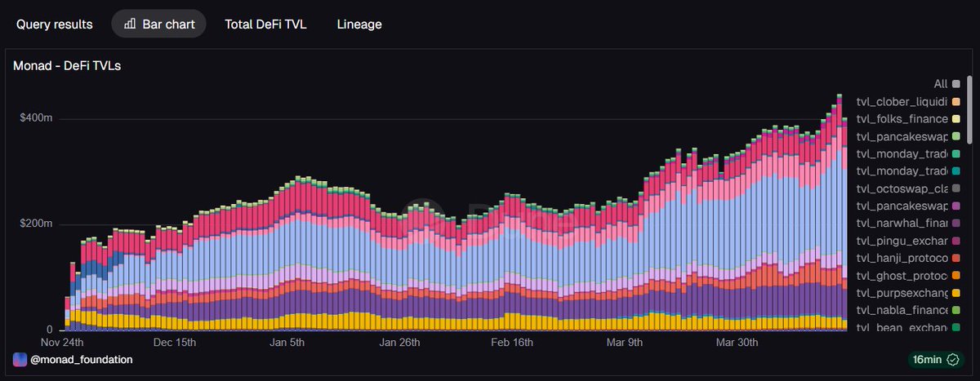Toggle tvl_purpsexchang legend series
980x381 pixels.
click(x=908, y=293)
